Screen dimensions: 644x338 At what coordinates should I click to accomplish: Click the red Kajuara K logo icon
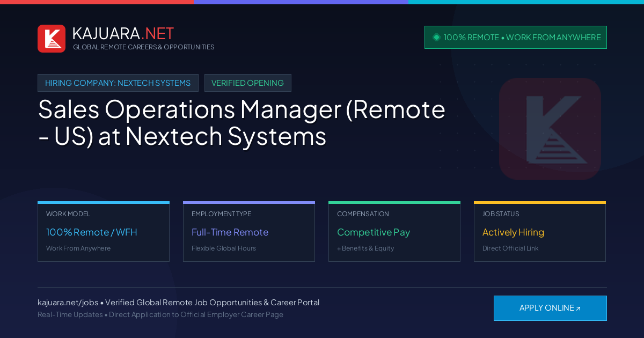(x=52, y=39)
